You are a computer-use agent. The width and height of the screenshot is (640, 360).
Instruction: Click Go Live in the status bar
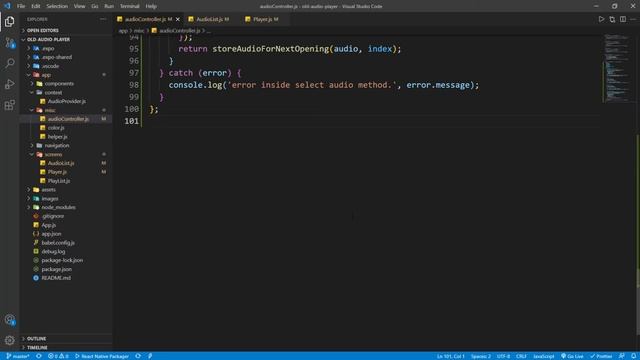click(572, 356)
